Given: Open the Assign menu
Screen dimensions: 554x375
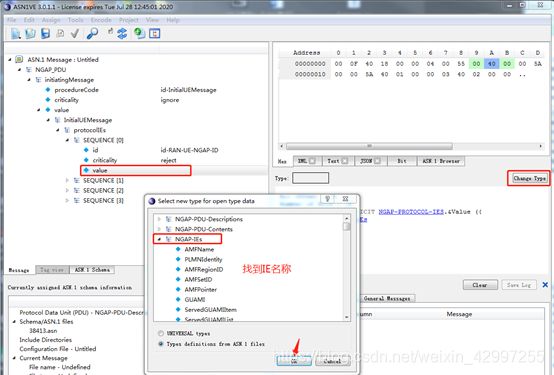Looking at the screenshot, I should [x=51, y=20].
